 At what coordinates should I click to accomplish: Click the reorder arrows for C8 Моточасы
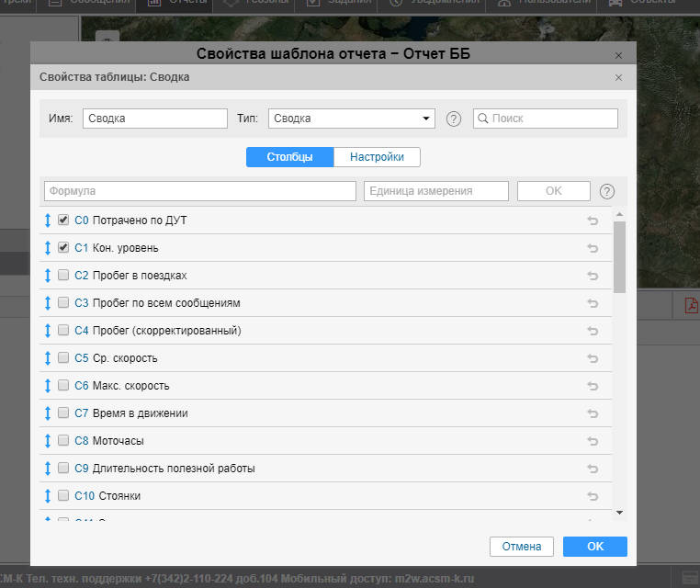point(48,441)
